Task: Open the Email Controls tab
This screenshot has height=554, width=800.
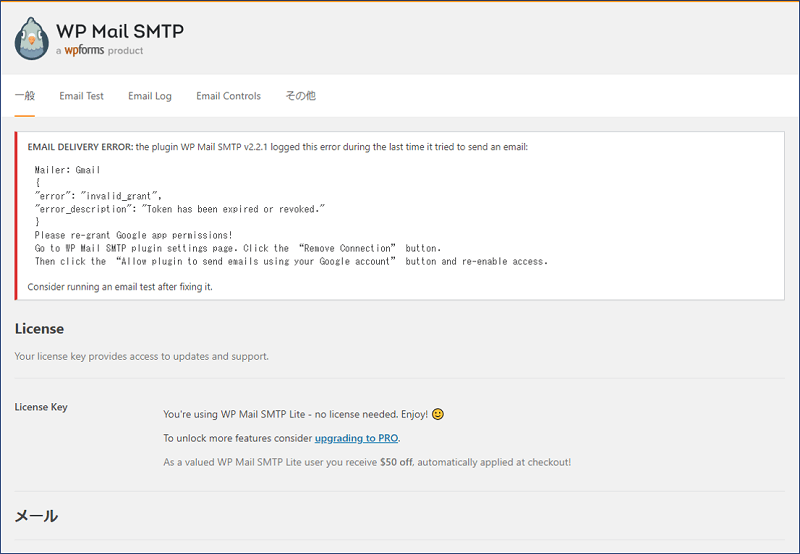Action: [x=228, y=96]
